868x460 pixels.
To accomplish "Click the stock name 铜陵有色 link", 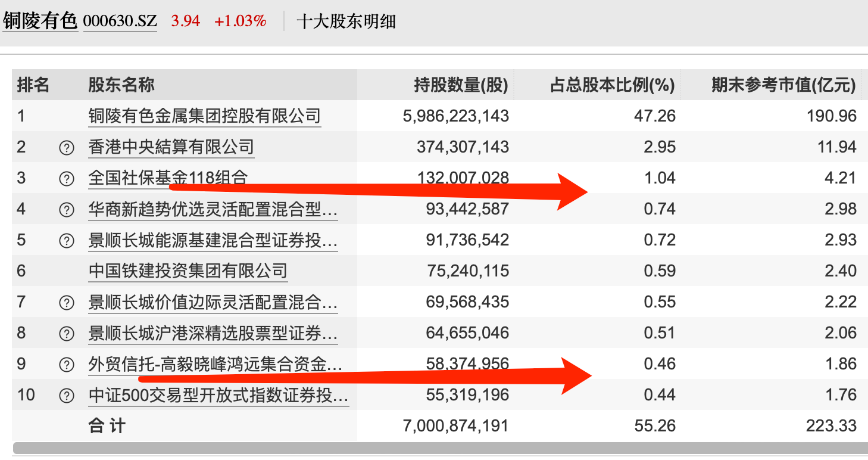I will point(40,21).
